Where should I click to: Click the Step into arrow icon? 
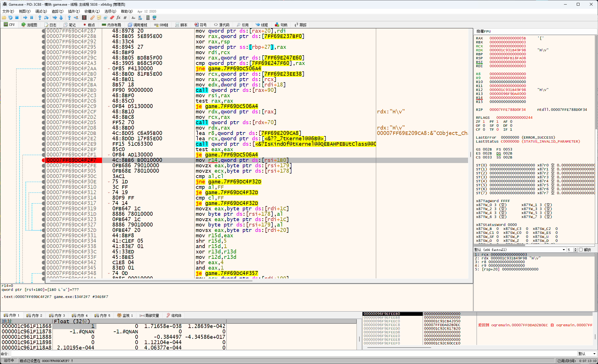40,18
